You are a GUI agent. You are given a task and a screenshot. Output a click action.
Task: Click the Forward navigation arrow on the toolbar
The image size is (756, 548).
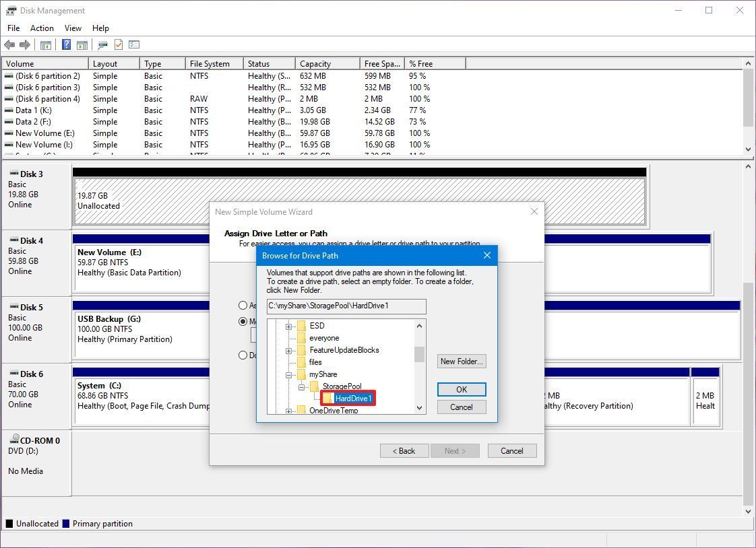26,44
